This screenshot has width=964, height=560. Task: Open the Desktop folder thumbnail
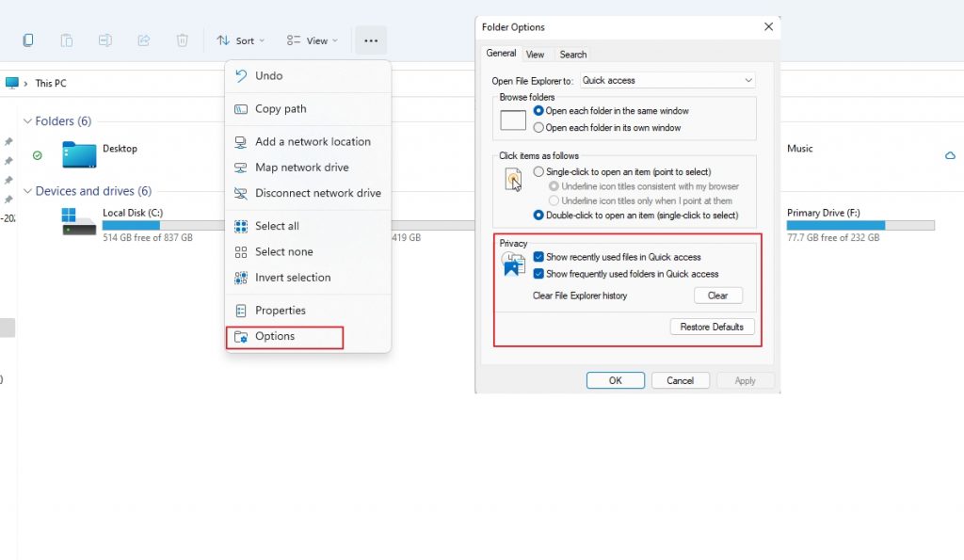[79, 152]
